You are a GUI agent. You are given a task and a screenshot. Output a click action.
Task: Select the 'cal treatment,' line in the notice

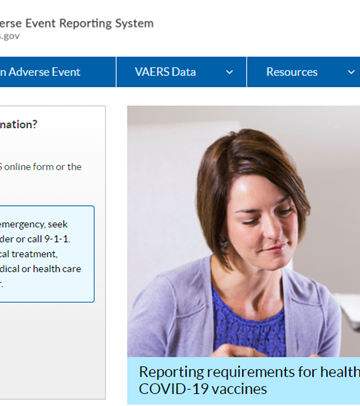[29, 254]
